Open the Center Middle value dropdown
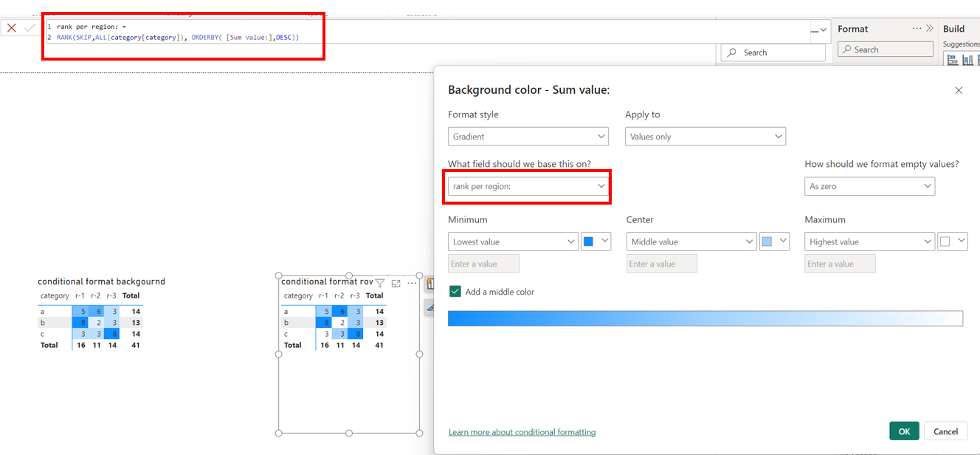980x455 pixels. click(691, 242)
